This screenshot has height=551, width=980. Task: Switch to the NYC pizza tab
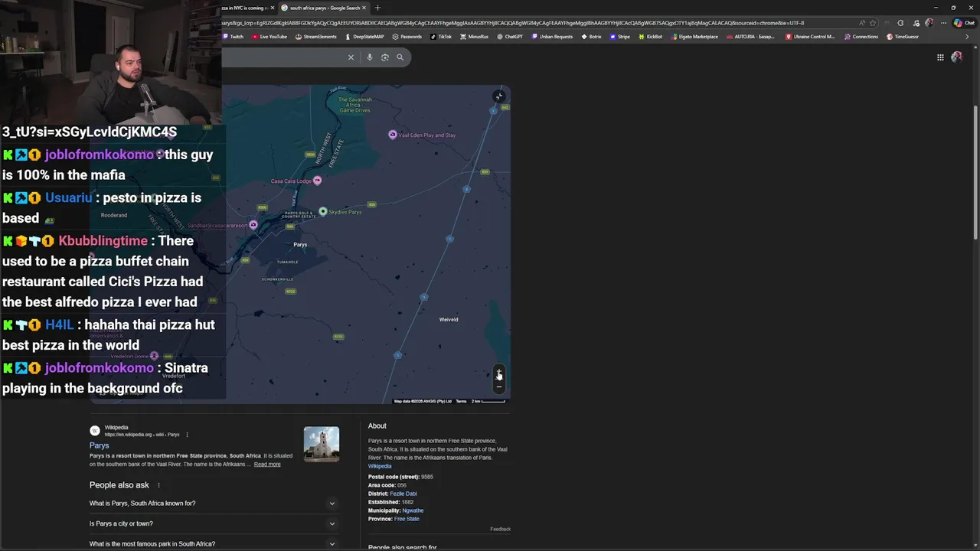(x=247, y=8)
